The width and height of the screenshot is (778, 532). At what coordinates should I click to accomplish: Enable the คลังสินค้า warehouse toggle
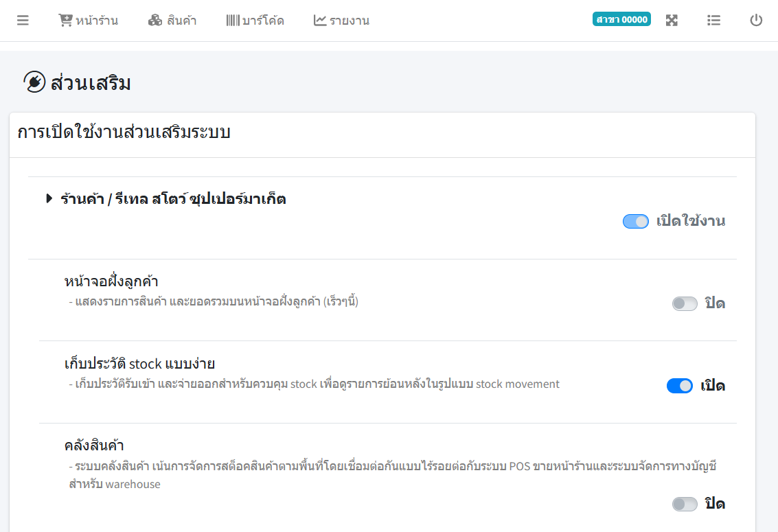[685, 503]
